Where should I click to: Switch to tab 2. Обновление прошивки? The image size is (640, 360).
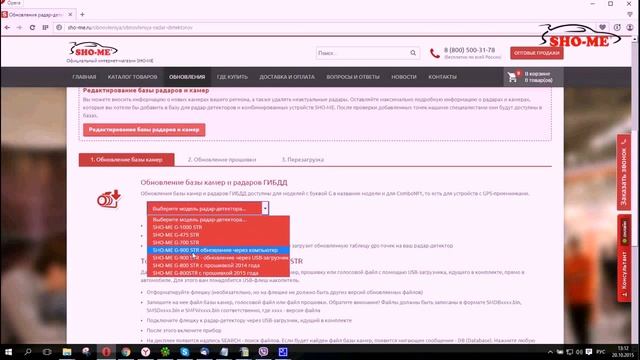(x=222, y=160)
